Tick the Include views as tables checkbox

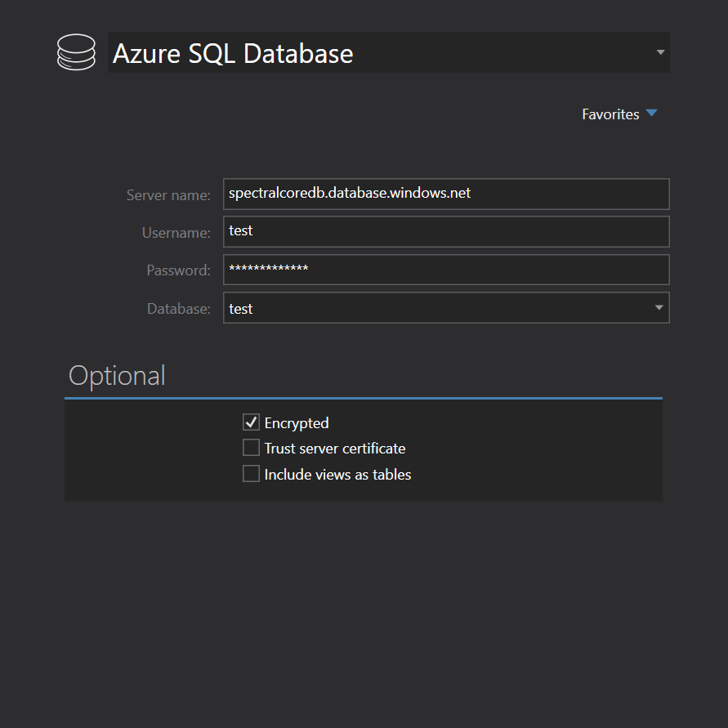click(x=251, y=474)
